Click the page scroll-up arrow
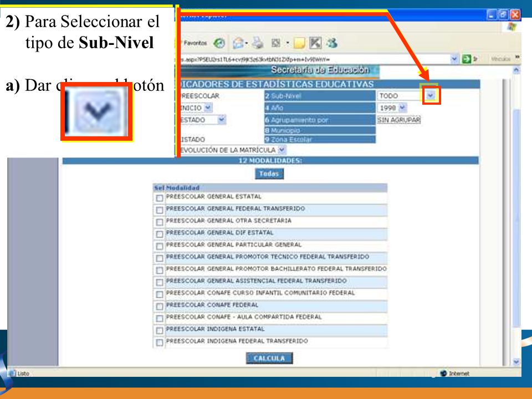 (x=516, y=70)
